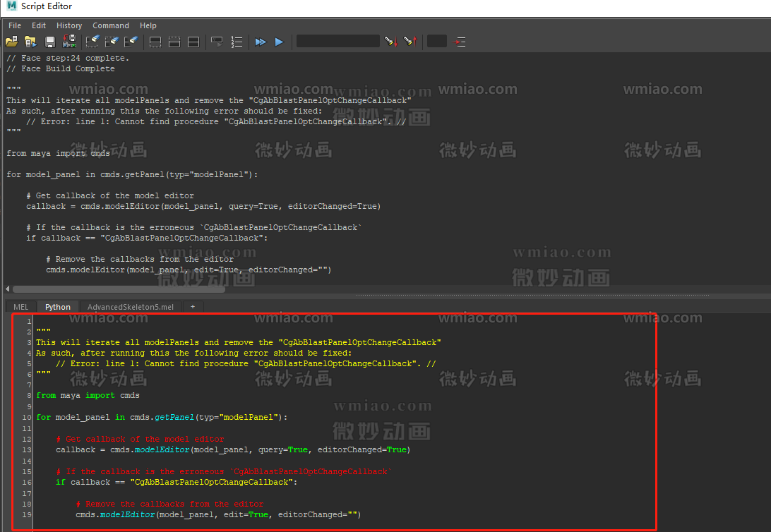The height and width of the screenshot is (532, 771).
Task: Open the History menu
Action: (x=69, y=25)
